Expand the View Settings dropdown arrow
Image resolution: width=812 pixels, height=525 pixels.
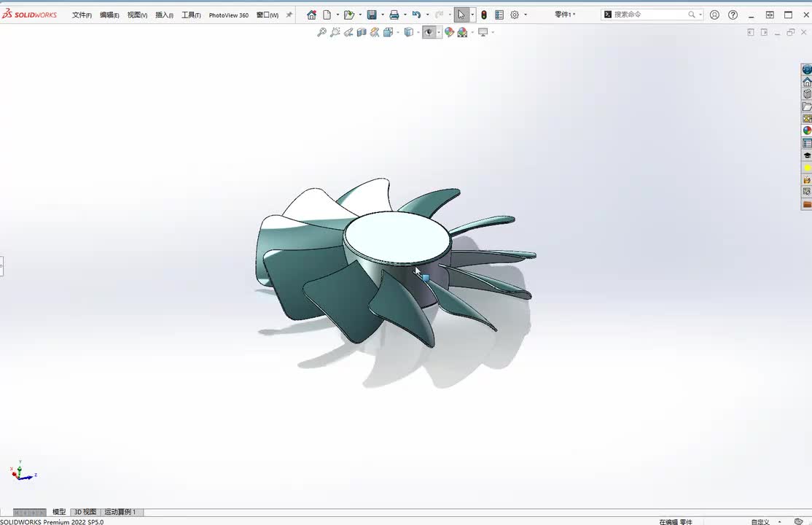pyautogui.click(x=493, y=32)
